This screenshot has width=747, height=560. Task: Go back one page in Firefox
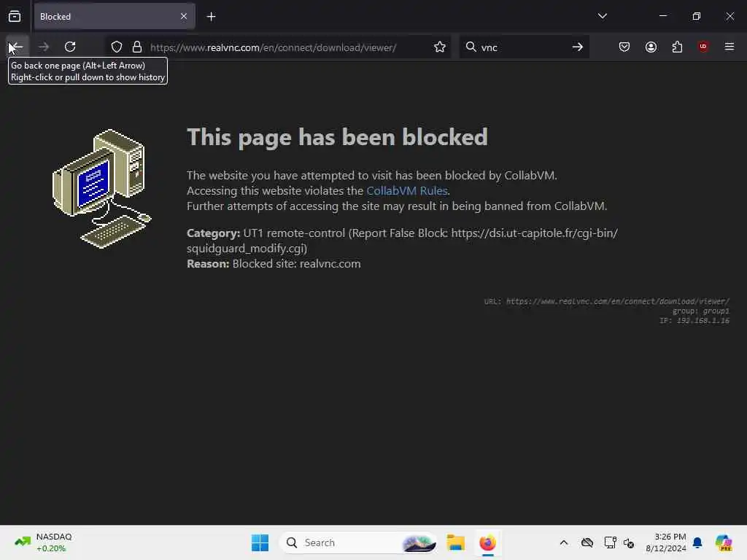[17, 47]
